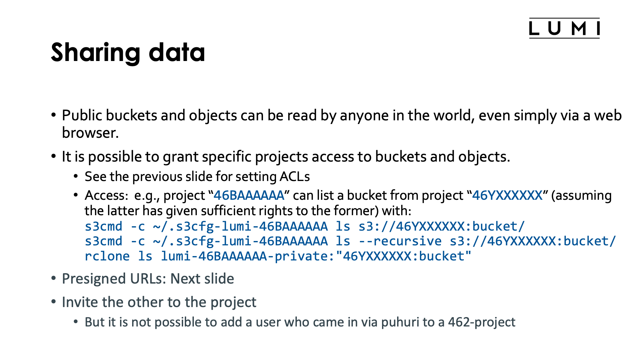Click "Presigned URLs: Next slide" bullet
This screenshot has width=644, height=362.
[148, 279]
